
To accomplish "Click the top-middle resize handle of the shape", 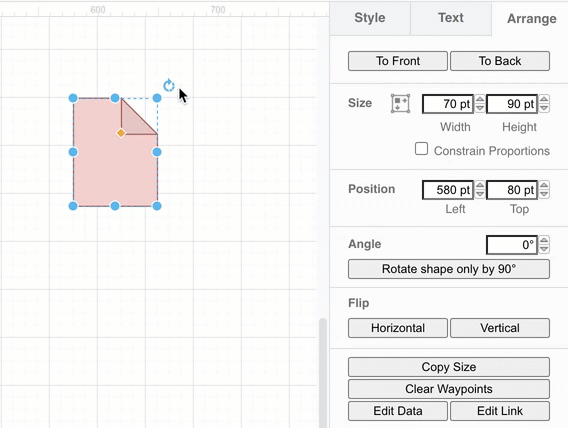I will (115, 98).
